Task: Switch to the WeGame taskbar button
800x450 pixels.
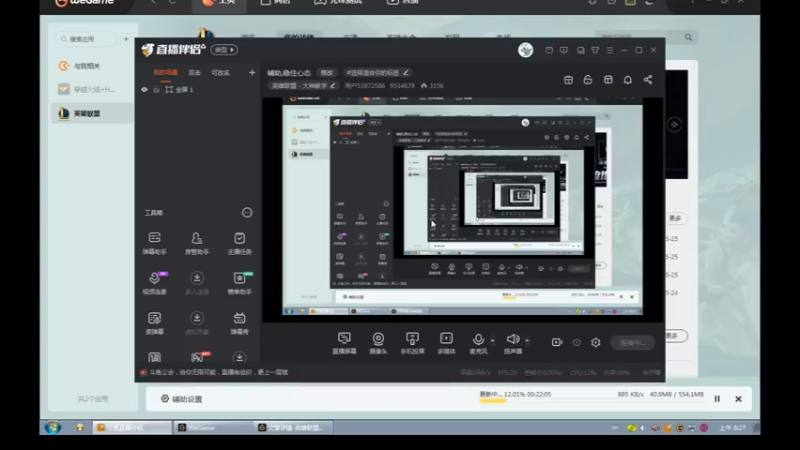Action: [212, 428]
